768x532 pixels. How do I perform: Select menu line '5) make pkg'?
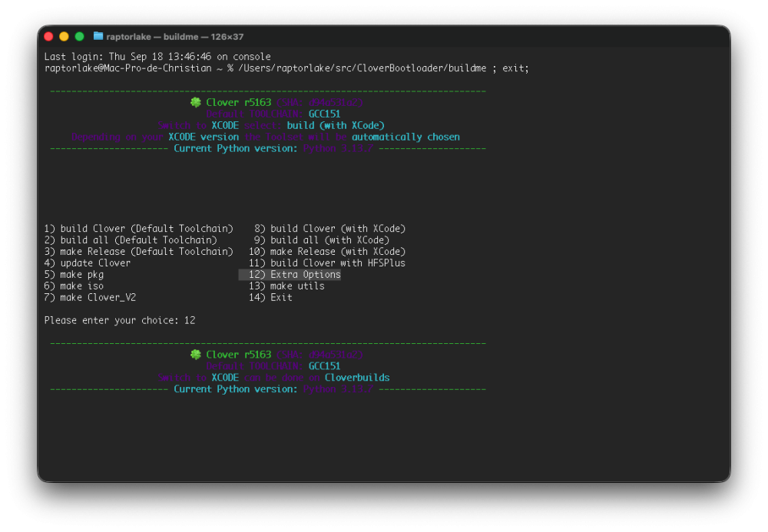coord(74,275)
